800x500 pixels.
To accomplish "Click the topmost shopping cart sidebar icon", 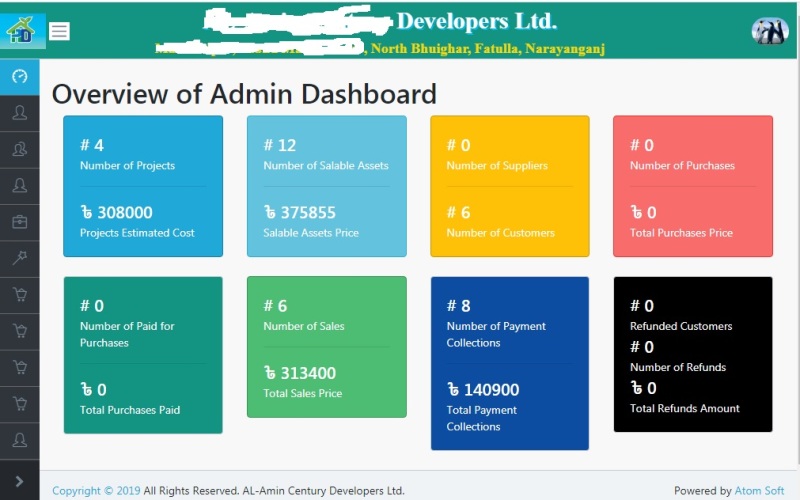I will pos(19,294).
